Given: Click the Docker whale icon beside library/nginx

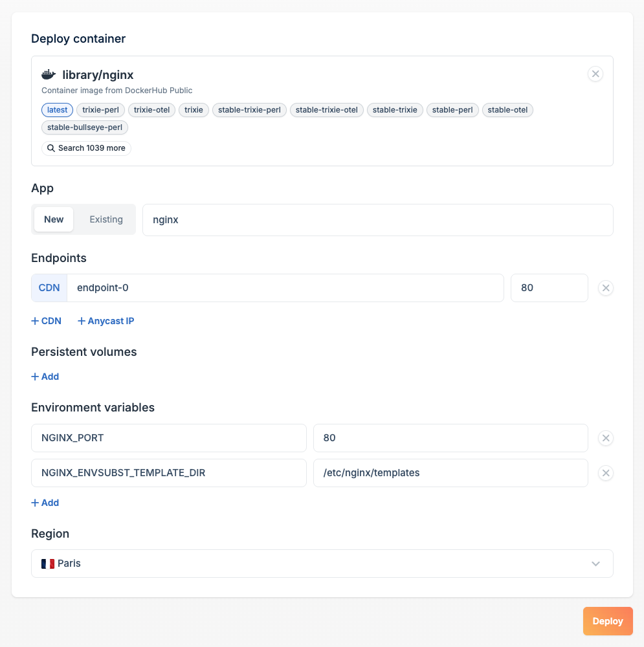Looking at the screenshot, I should tap(49, 74).
